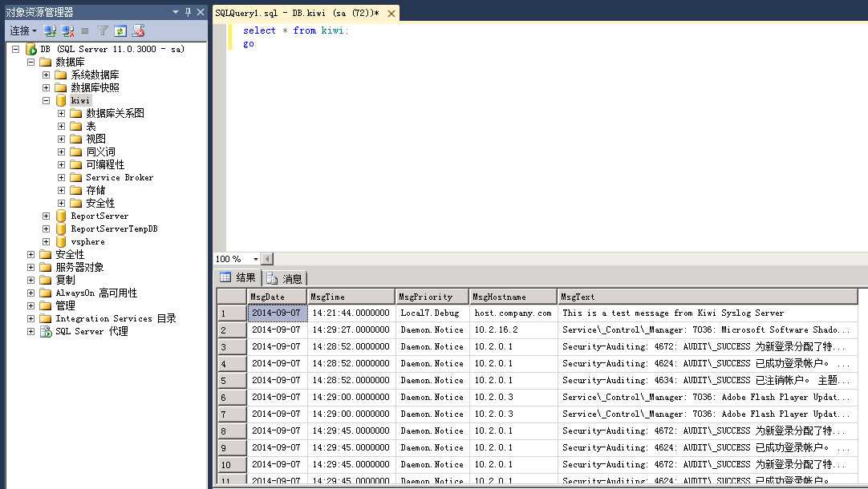Select the 服务器对象 folder icon
This screenshot has width=868, height=489.
(x=46, y=267)
